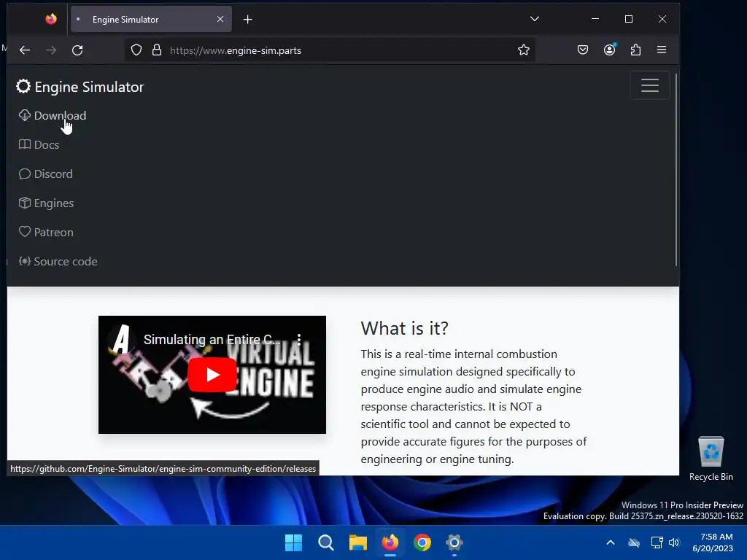Select the Engine Simulator tab
Image resolution: width=747 pixels, height=560 pixels.
152,19
